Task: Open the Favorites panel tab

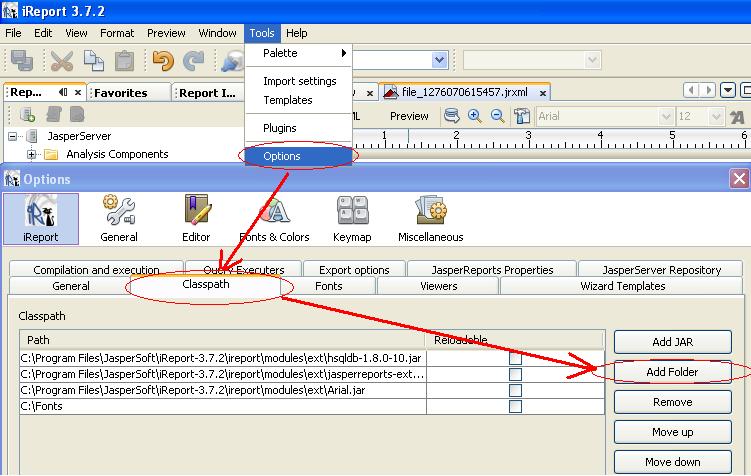Action: (x=121, y=92)
